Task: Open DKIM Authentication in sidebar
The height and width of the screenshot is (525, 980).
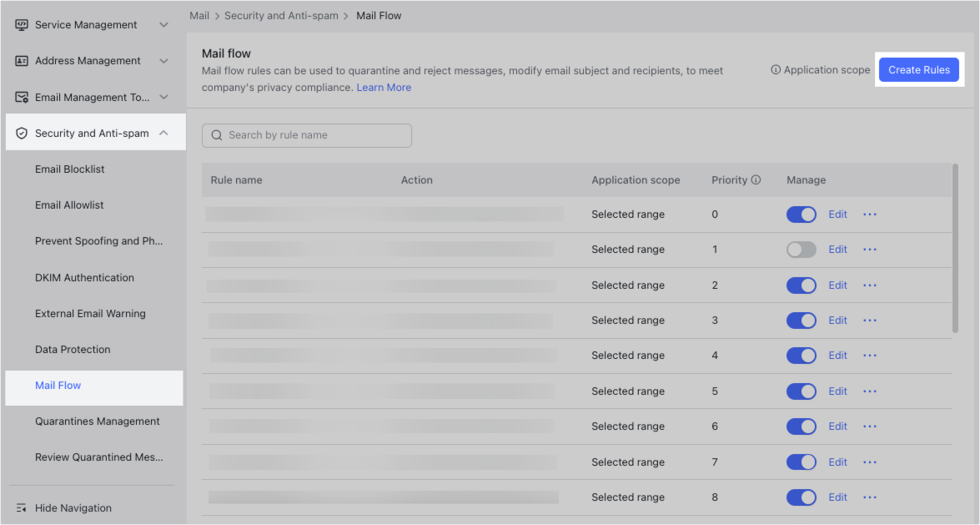Action: click(x=84, y=277)
